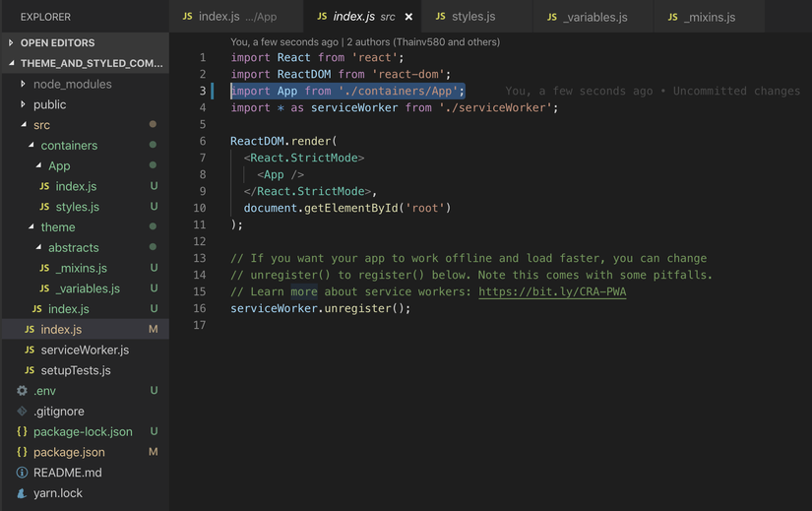Click the JS icon next to setupTests.js
The height and width of the screenshot is (511, 812).
(30, 370)
